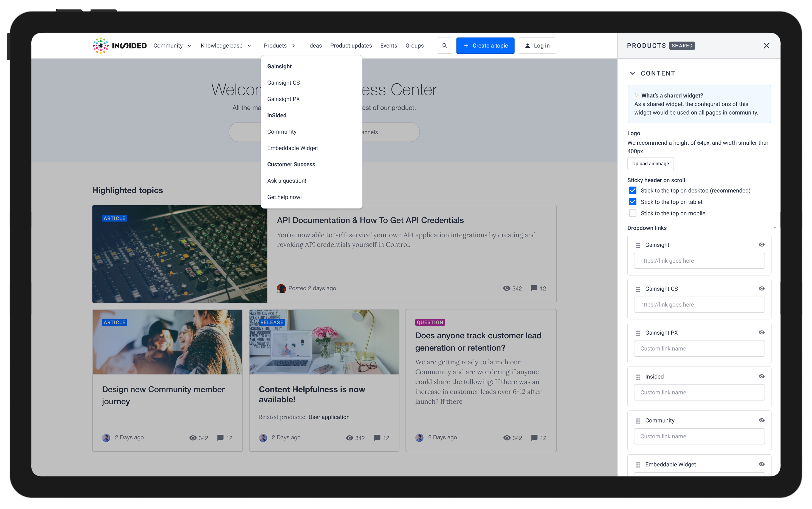Uncheck Stick to the top on tablet
This screenshot has width=812, height=509.
(x=633, y=202)
